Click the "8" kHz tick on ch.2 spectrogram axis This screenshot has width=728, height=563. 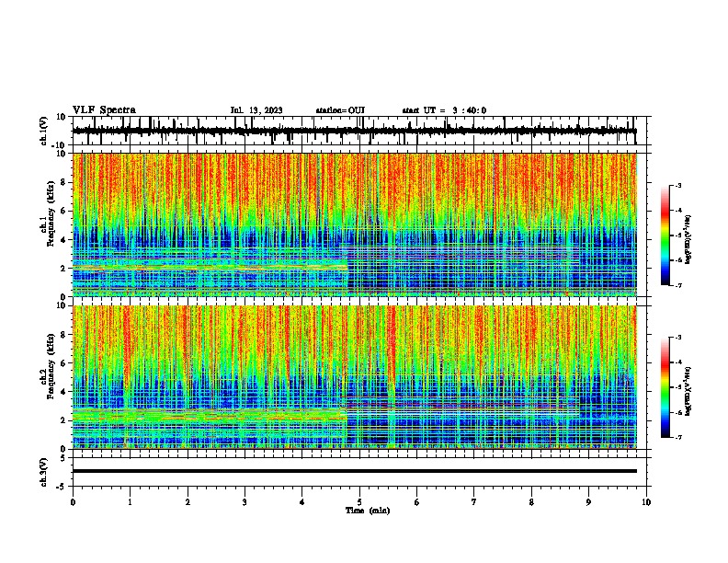click(63, 335)
